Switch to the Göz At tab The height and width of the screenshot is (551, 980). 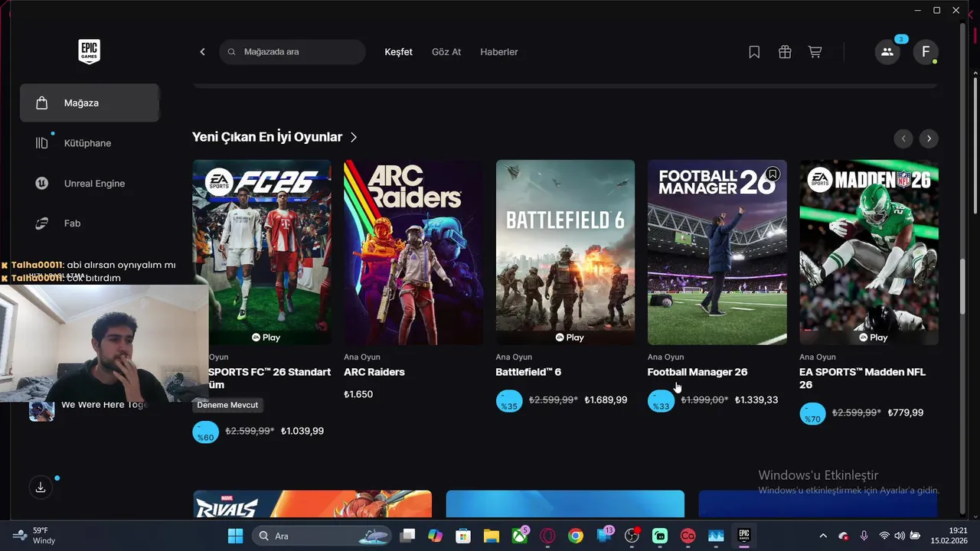point(446,52)
